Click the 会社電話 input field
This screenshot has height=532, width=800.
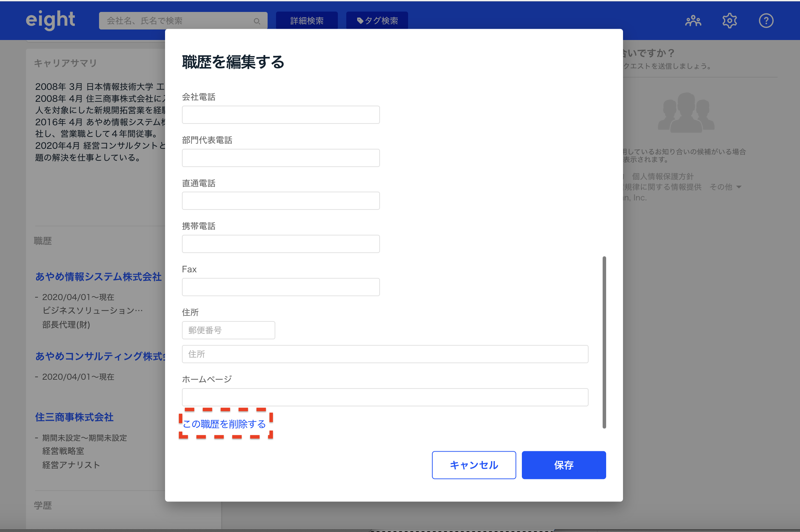(281, 115)
